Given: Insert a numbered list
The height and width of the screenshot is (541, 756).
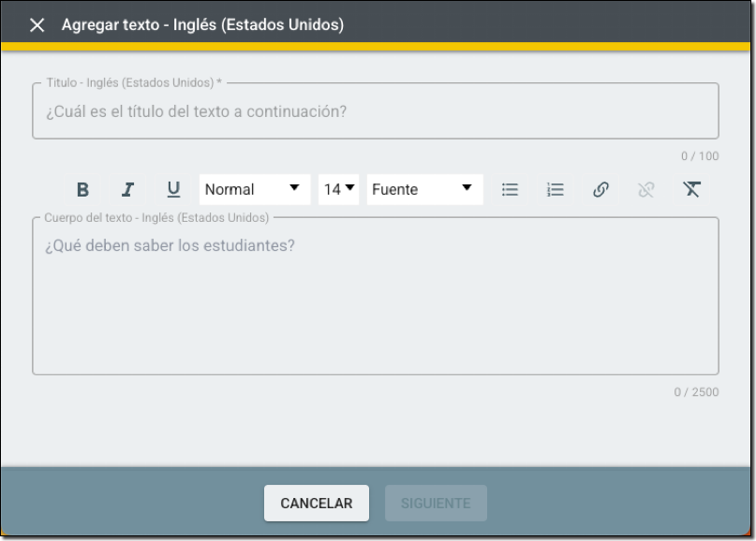Looking at the screenshot, I should pos(556,189).
